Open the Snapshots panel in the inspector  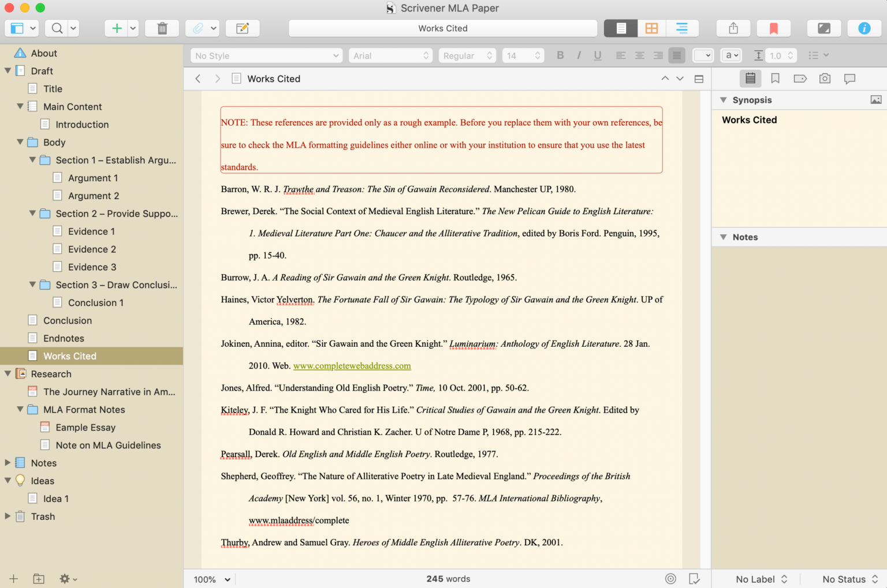pos(825,78)
